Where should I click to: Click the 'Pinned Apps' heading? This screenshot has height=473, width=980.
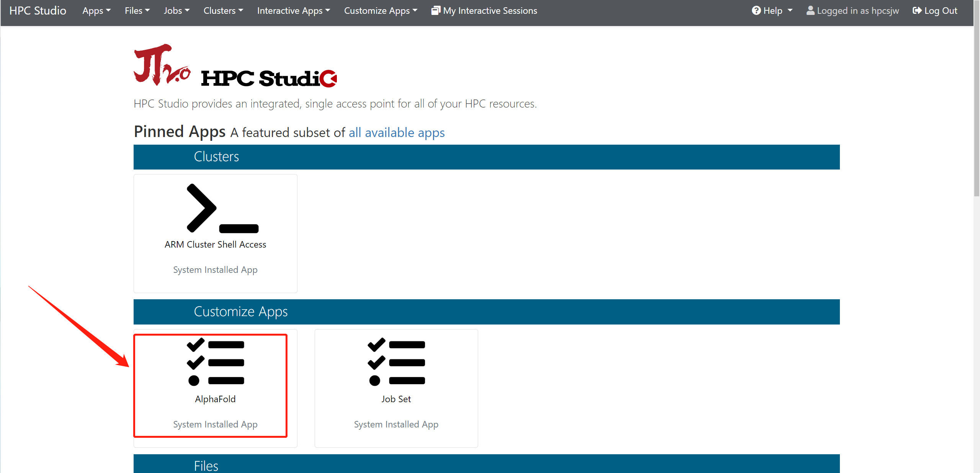pyautogui.click(x=180, y=132)
